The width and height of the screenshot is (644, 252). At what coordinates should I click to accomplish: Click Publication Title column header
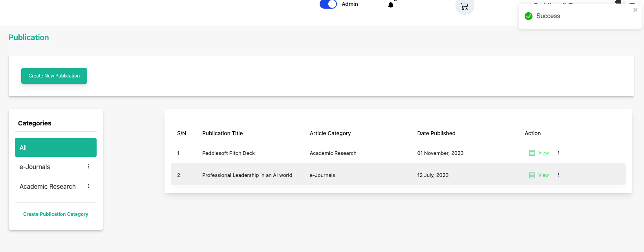222,133
